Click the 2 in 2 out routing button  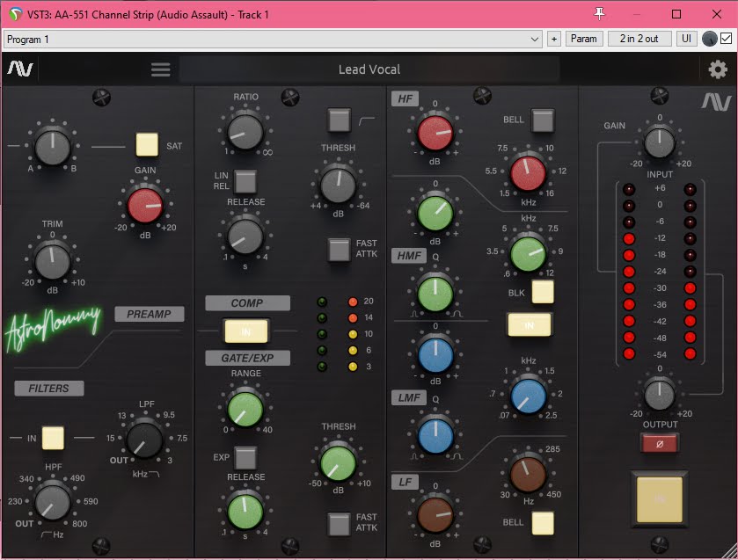coord(639,38)
